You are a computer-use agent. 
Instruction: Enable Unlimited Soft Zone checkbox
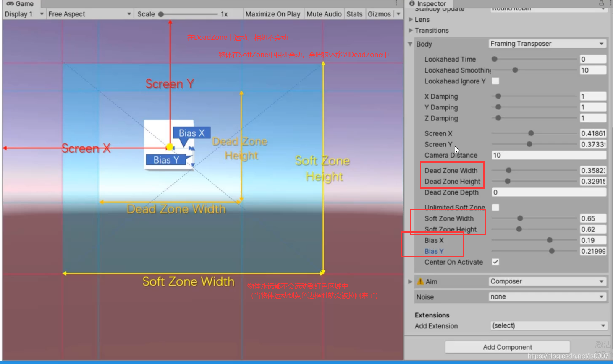pyautogui.click(x=495, y=207)
